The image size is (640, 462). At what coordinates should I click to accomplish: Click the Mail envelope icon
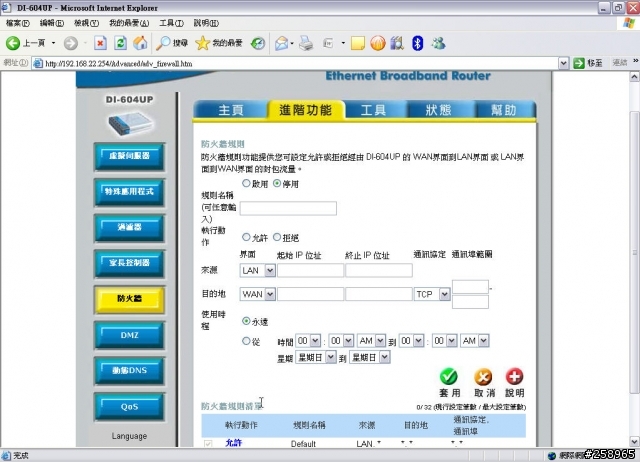coord(281,43)
